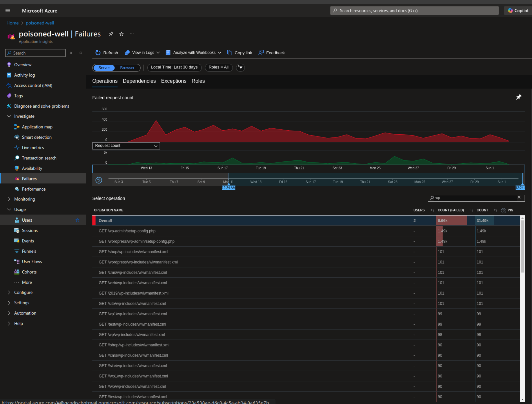Screen dimensions: 532x404
Task: Open Access control (IAM)
Action: point(33,85)
